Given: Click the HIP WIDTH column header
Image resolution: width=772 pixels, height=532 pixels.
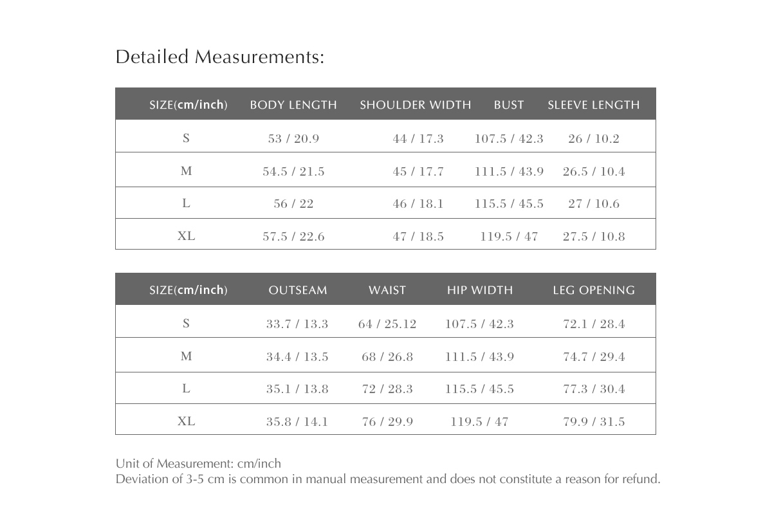Looking at the screenshot, I should pos(480,290).
